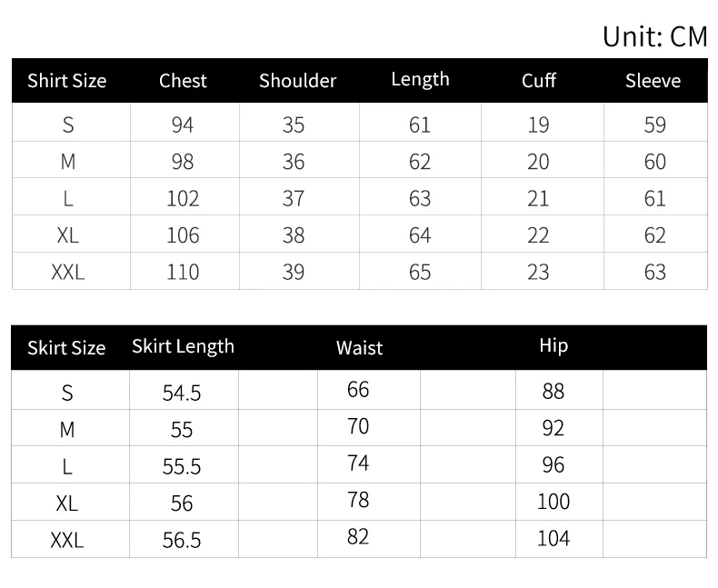Select chest value 102 for size L
Viewport: 718px width, 588px height.
click(x=183, y=198)
